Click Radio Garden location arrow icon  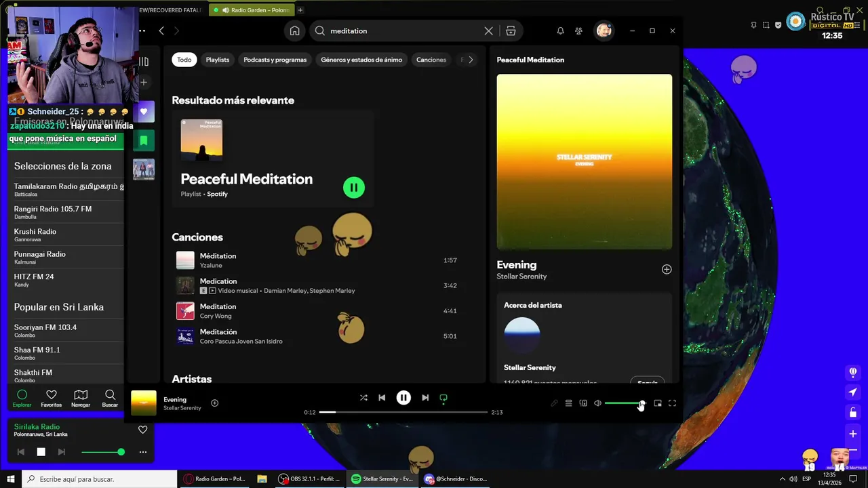853,392
